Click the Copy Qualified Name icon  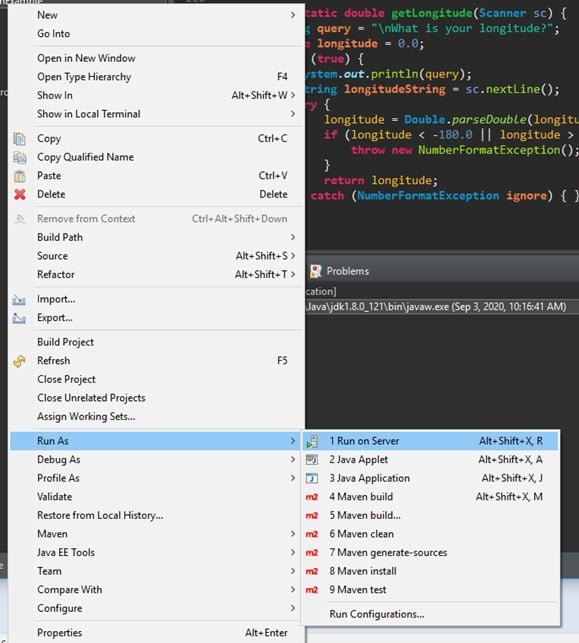pyautogui.click(x=19, y=157)
